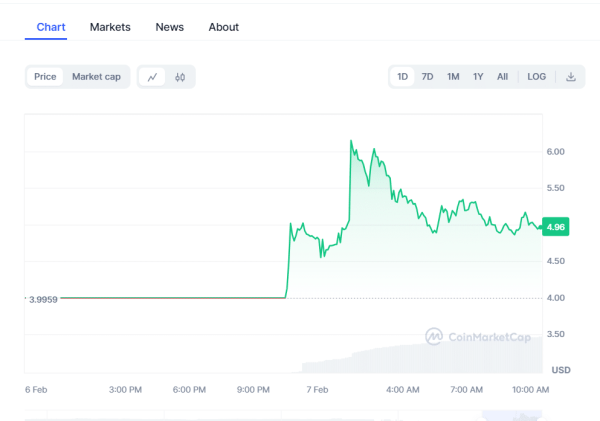This screenshot has width=600, height=421.
Task: Select the 1M time range
Action: pyautogui.click(x=453, y=77)
